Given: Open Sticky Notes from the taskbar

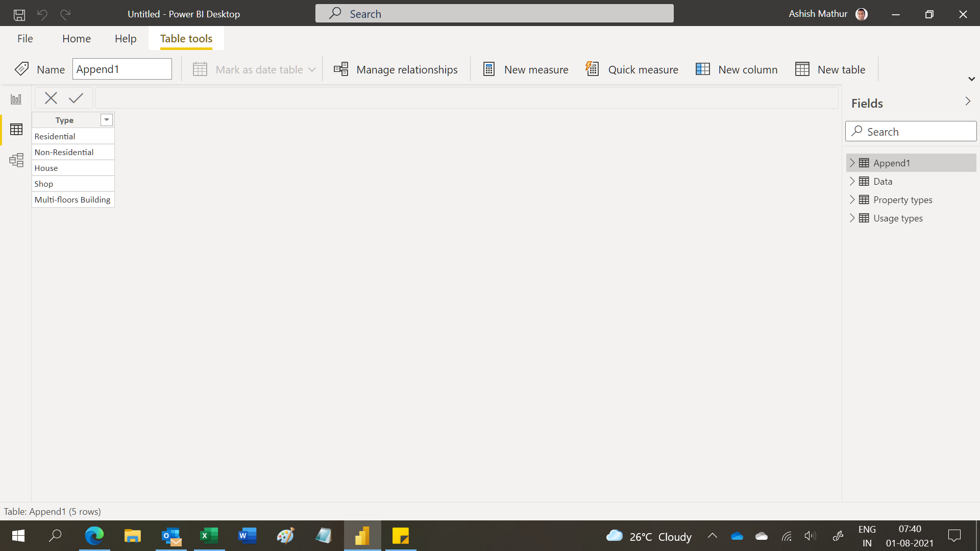Looking at the screenshot, I should pyautogui.click(x=401, y=536).
